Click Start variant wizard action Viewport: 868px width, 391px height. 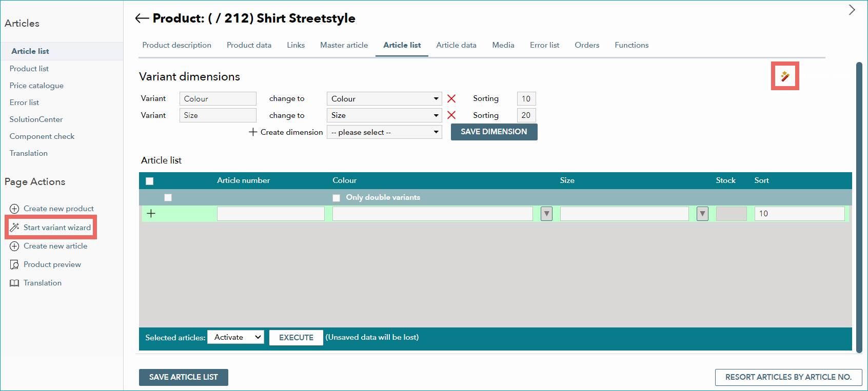[57, 228]
